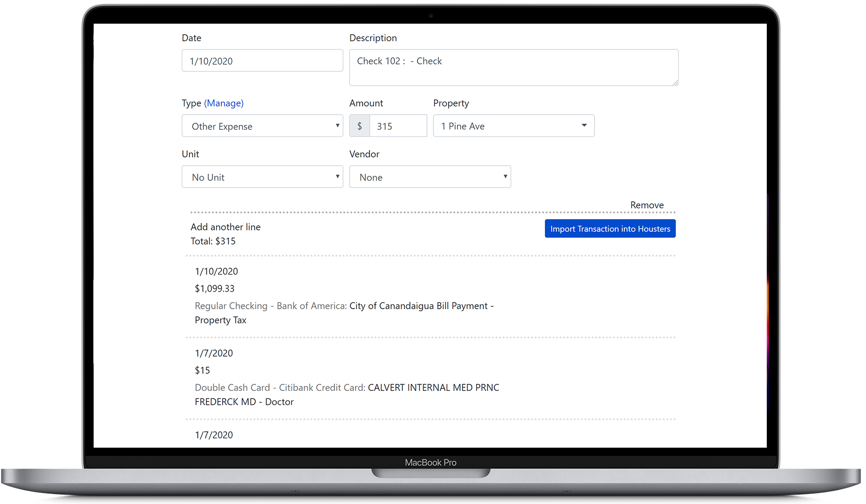Image resolution: width=866 pixels, height=504 pixels.
Task: Click the Property dropdown's chevron arrow
Action: pos(584,126)
